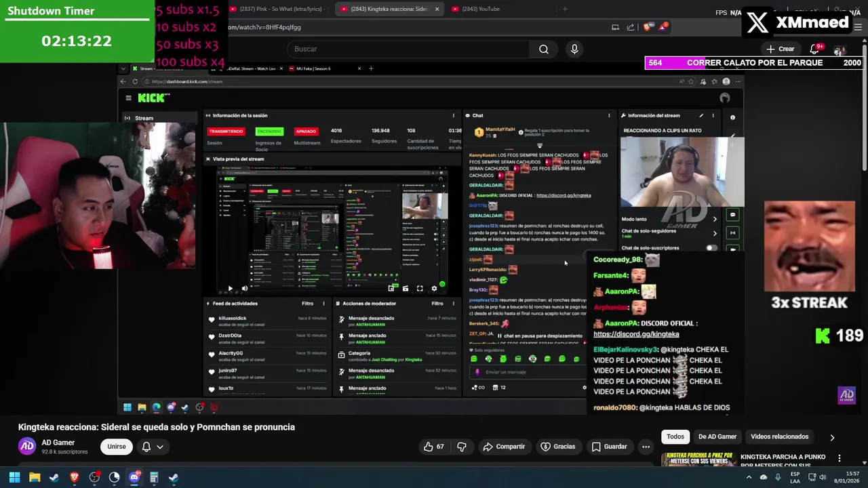Dislike the Kingteka reacciona video
The width and height of the screenshot is (868, 488).
tap(462, 447)
